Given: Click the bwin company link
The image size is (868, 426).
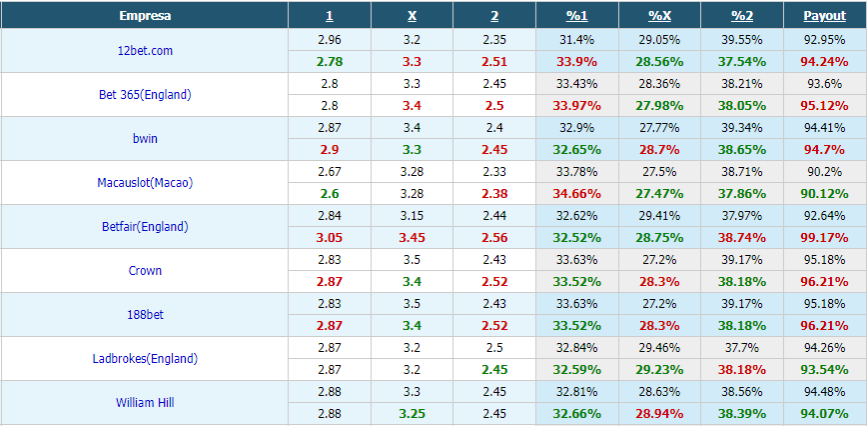Looking at the screenshot, I should tap(145, 138).
